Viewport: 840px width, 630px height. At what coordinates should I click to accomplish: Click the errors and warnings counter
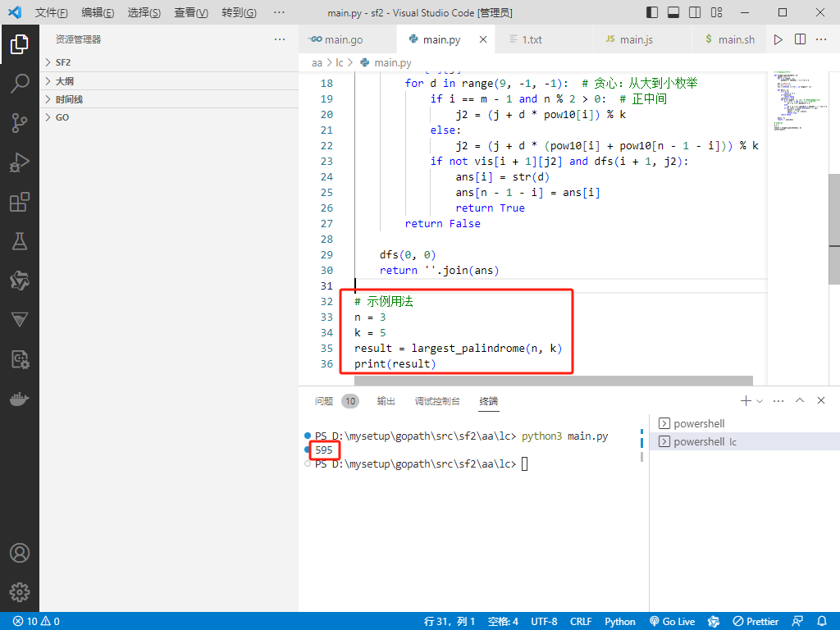pyautogui.click(x=36, y=621)
